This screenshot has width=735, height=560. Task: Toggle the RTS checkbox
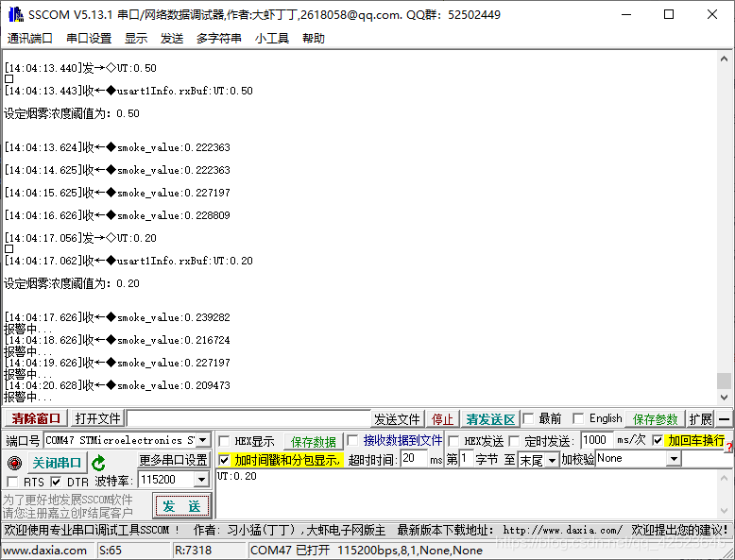12,482
